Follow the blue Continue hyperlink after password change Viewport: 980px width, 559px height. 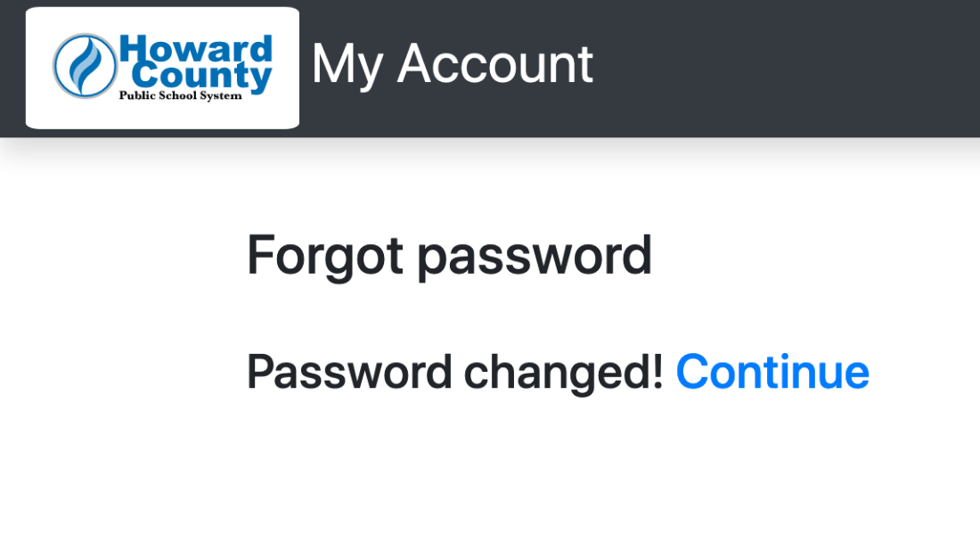coord(772,372)
